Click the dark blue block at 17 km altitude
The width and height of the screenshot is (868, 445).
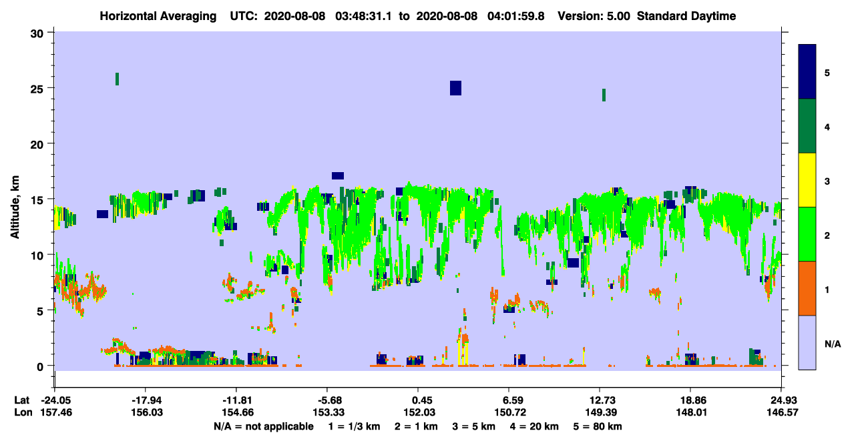(338, 175)
